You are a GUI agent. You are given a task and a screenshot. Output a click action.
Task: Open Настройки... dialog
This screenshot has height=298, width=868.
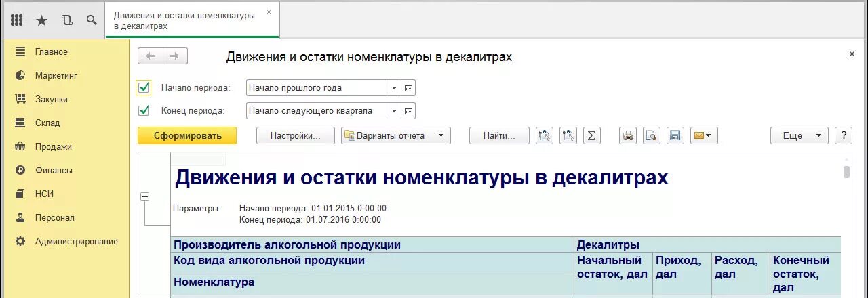(296, 135)
